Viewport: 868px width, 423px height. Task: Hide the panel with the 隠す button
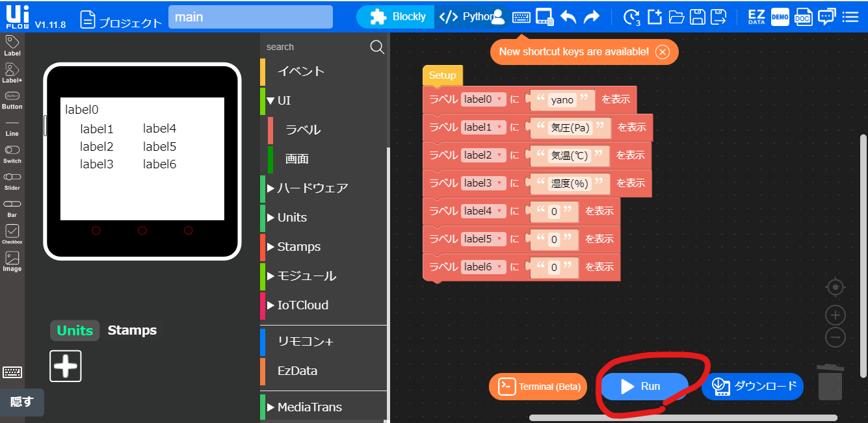[x=21, y=402]
